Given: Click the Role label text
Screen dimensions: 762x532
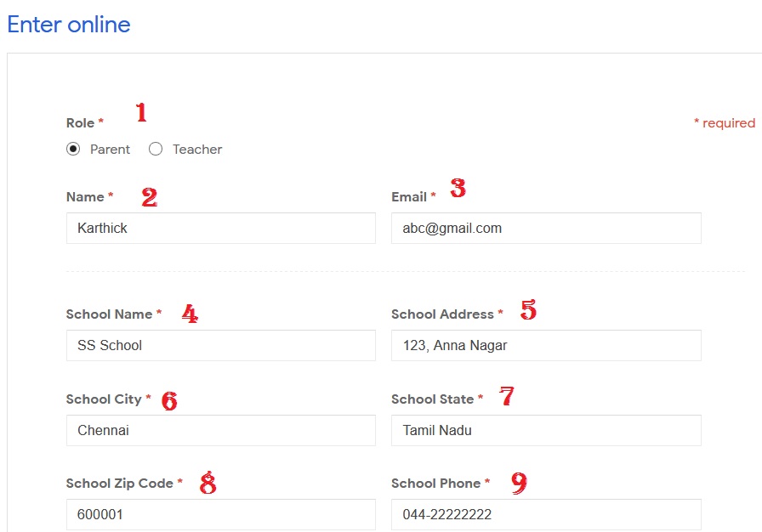Looking at the screenshot, I should pyautogui.click(x=81, y=123).
